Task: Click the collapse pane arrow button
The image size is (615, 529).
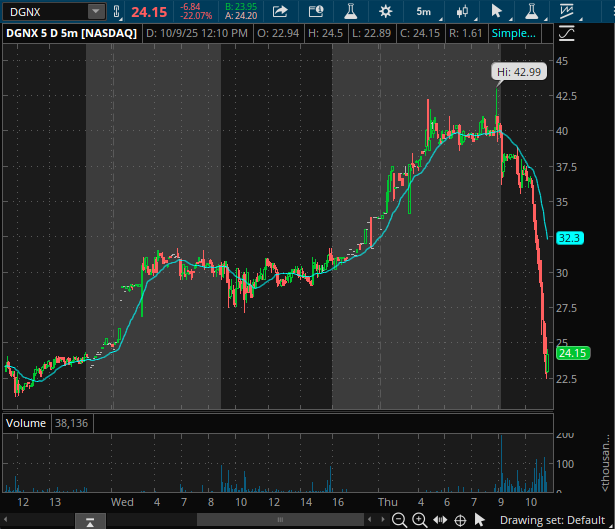Action: [90, 522]
